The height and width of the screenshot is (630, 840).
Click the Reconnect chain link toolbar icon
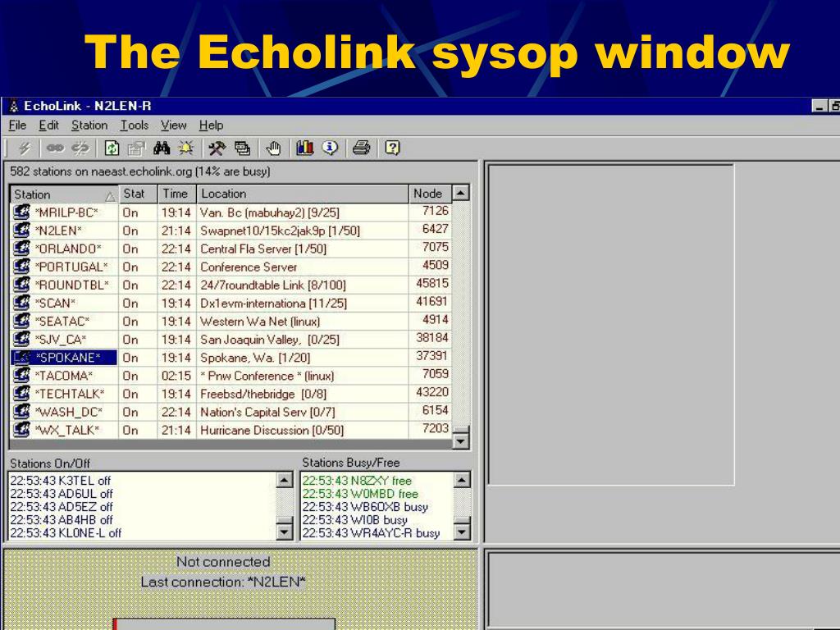[x=55, y=148]
